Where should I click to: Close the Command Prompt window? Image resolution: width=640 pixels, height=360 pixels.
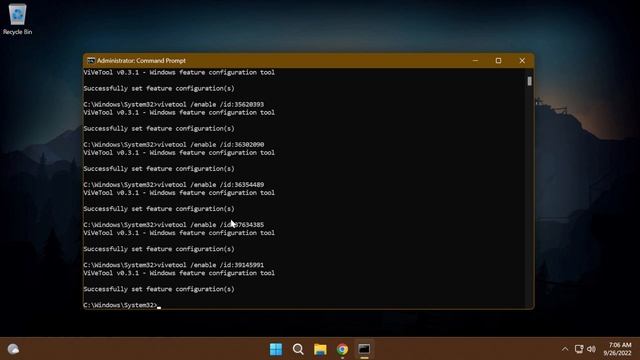coord(522,60)
